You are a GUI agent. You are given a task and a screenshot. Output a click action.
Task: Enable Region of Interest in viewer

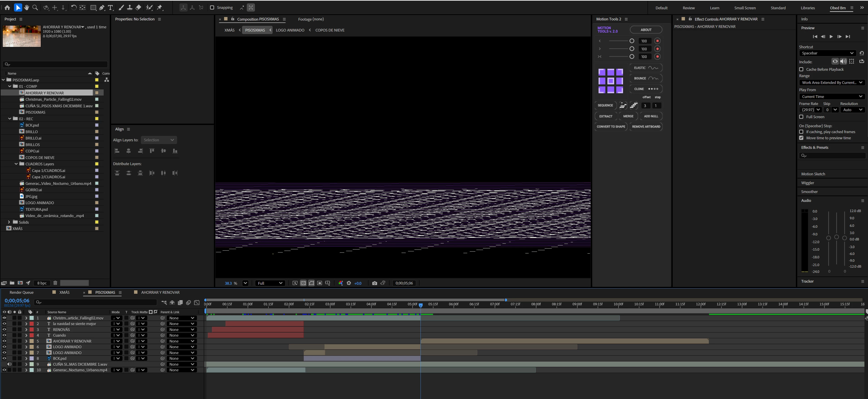tap(319, 283)
